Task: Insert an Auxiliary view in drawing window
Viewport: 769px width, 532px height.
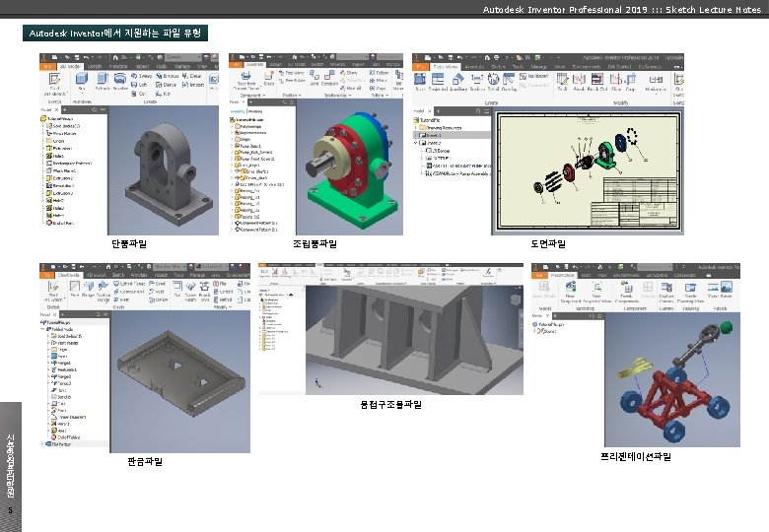Action: click(458, 82)
